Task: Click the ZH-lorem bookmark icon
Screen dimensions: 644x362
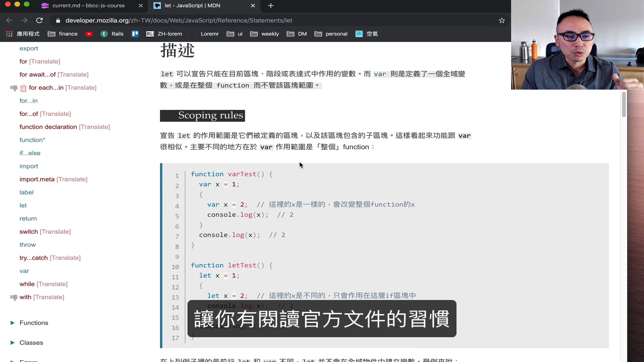Action: [x=150, y=34]
